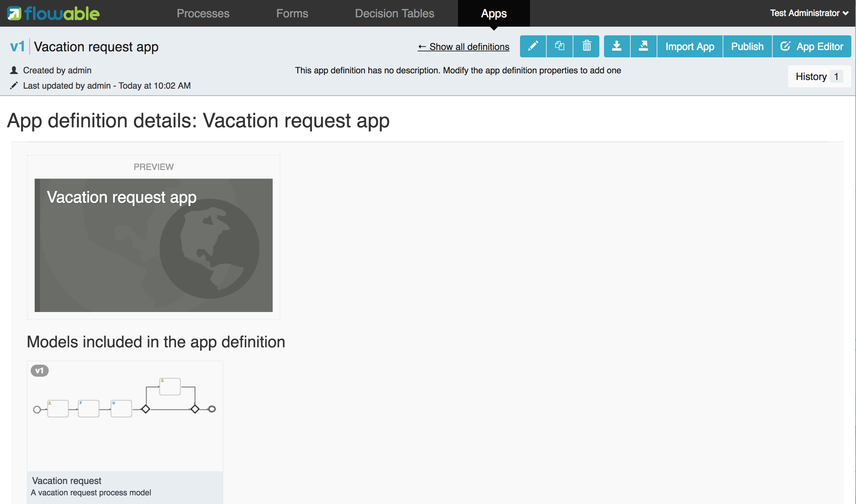Click the Duplicate app icon
Viewport: 856px width, 504px height.
coord(559,46)
